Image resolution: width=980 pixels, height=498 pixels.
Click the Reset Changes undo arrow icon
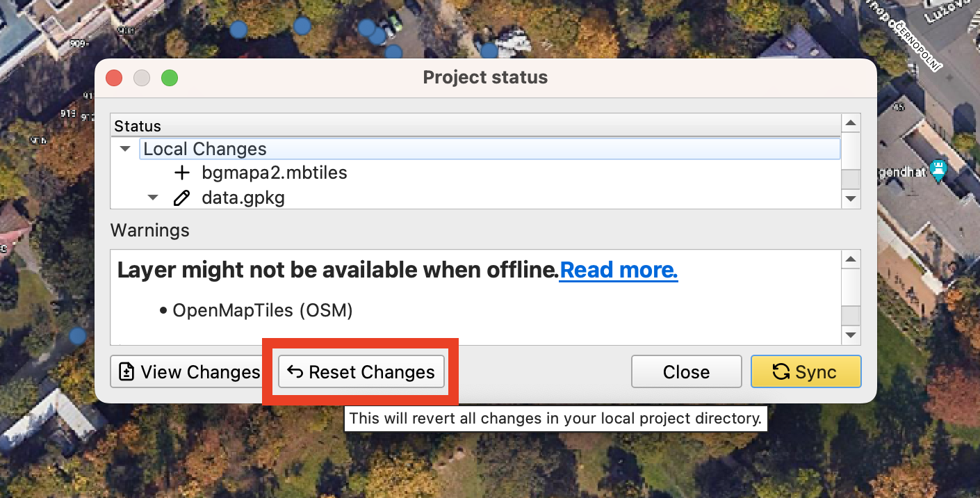click(x=295, y=372)
